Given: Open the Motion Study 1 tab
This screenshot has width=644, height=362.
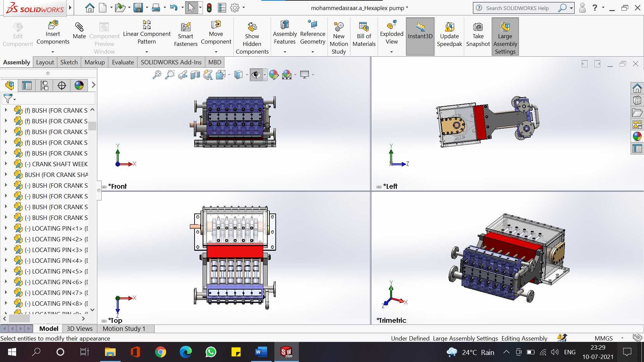Looking at the screenshot, I should [124, 328].
